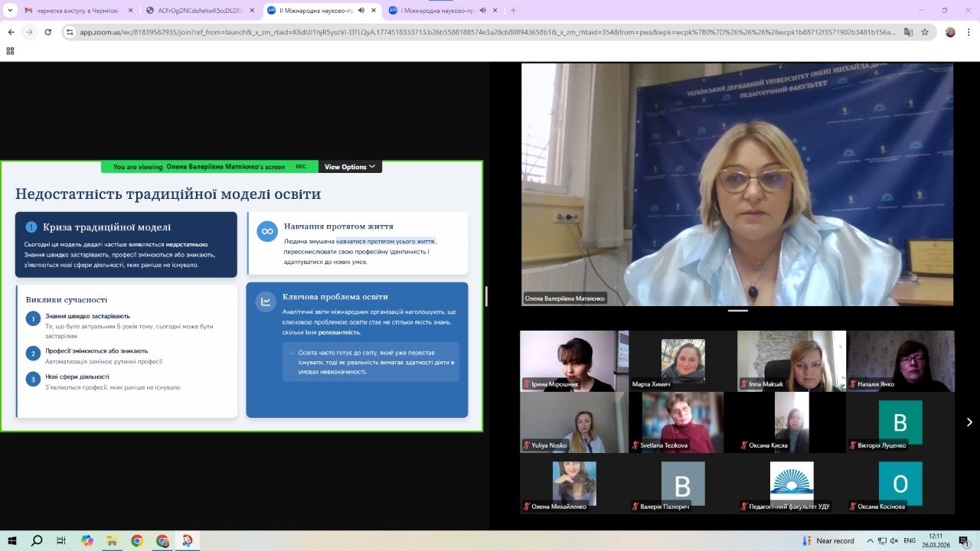Click the translate page icon in address bar
Viewport: 980px width, 551px height.
tap(908, 32)
